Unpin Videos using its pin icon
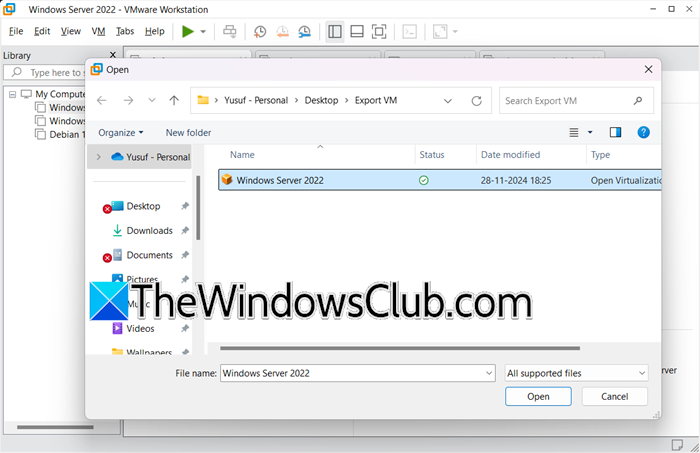 click(x=185, y=329)
